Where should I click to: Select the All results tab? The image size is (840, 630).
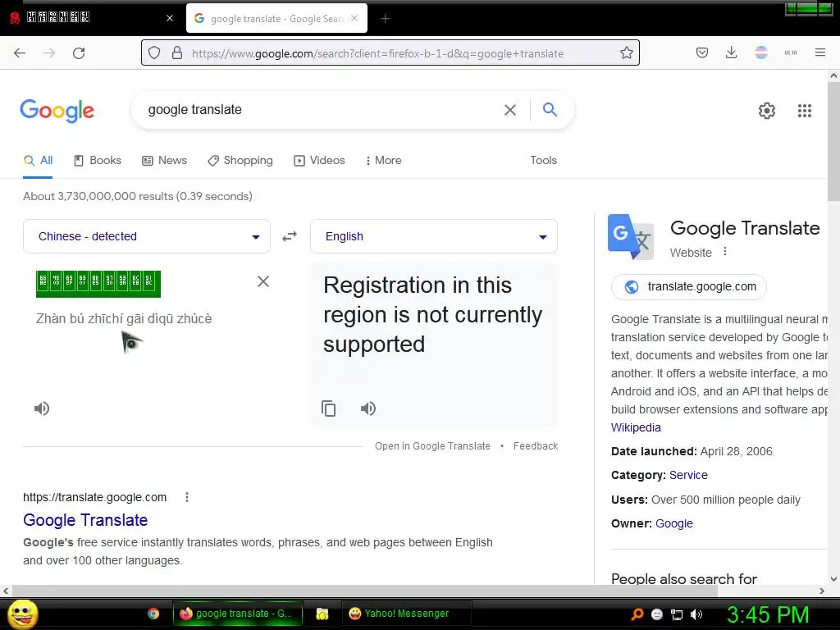click(x=38, y=160)
